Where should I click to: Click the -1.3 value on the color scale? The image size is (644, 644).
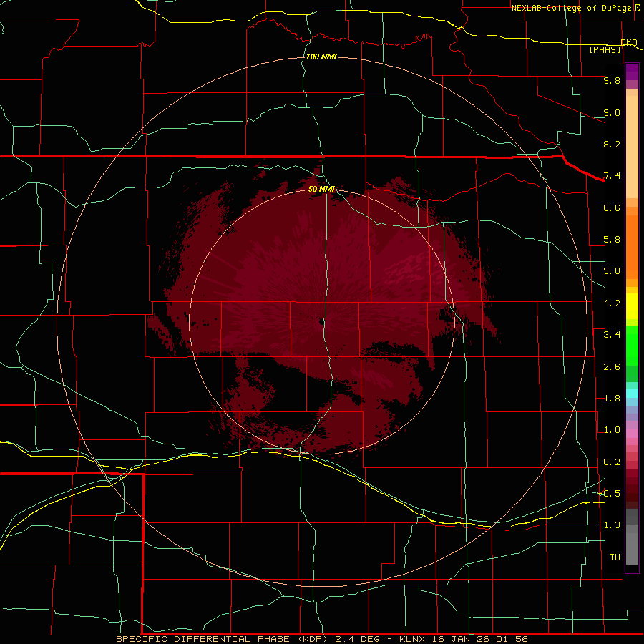click(609, 525)
